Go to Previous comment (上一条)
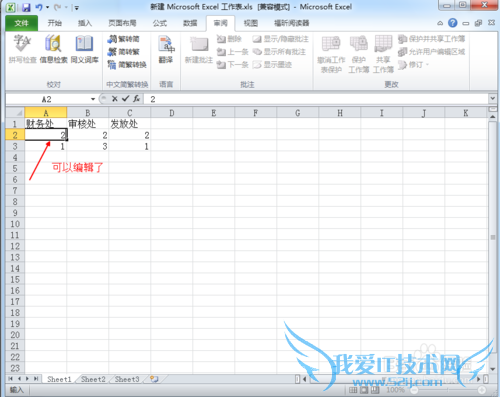Screen dimensions: 500x397 (x=232, y=52)
